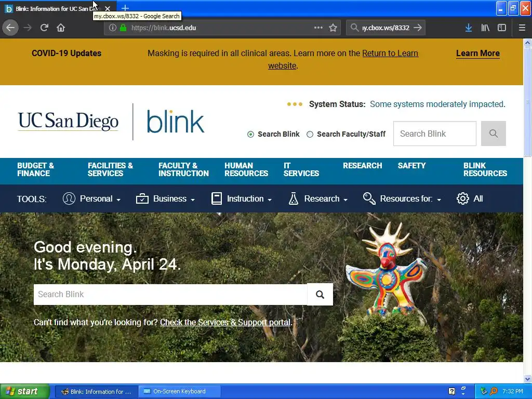Click the 7:32 PM taskbar clock
The width and height of the screenshot is (532, 399).
pos(512,391)
